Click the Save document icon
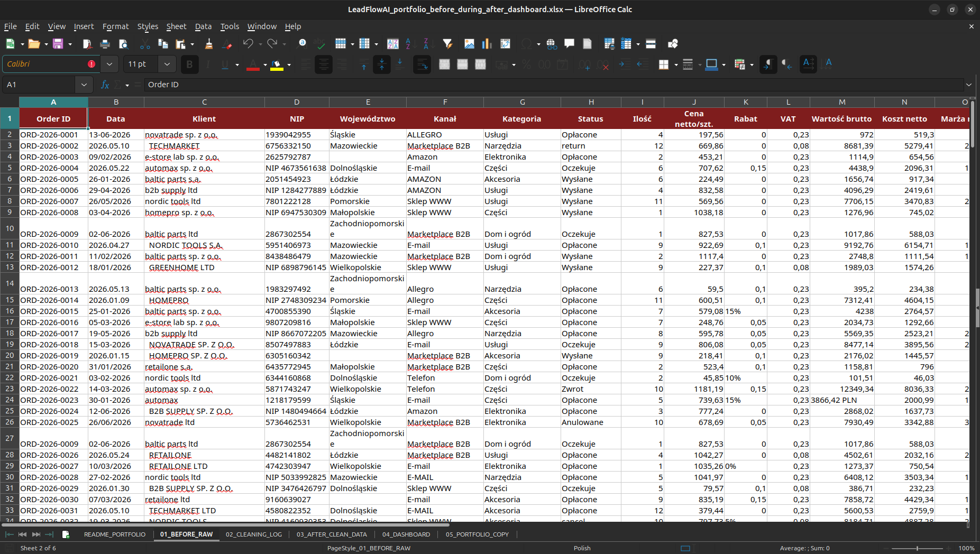 tap(58, 44)
